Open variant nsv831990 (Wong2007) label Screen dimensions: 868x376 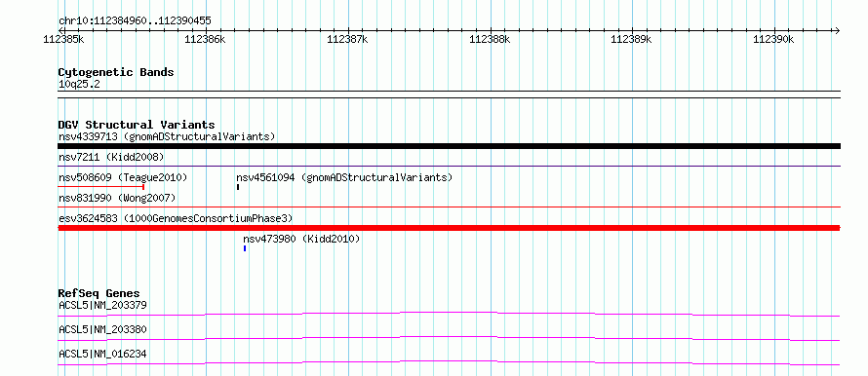(x=117, y=198)
